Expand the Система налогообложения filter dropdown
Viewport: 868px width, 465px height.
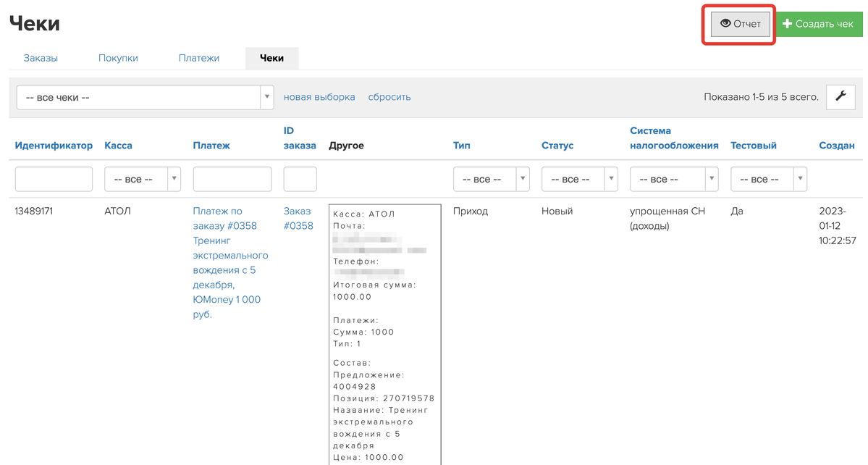click(x=673, y=179)
